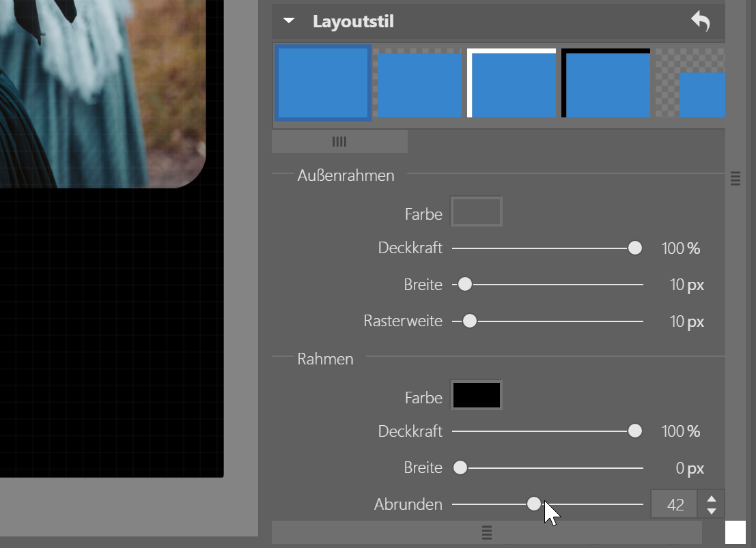The height and width of the screenshot is (548, 756).
Task: Click the Rasterweite slider handle
Action: [x=469, y=321]
